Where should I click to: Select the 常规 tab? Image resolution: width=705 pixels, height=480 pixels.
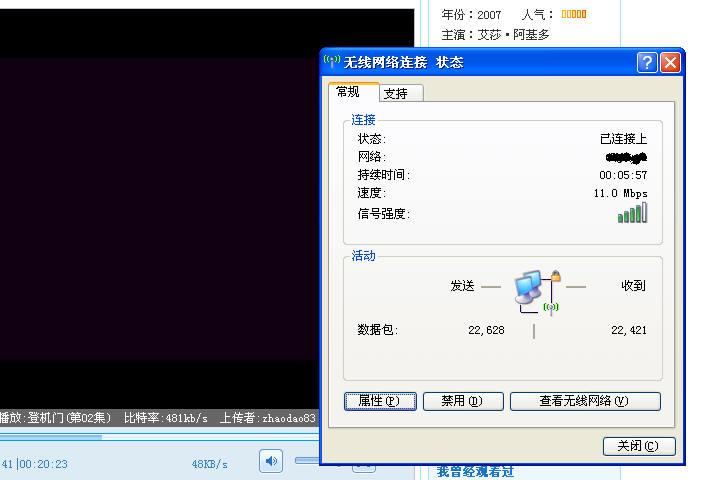pyautogui.click(x=349, y=92)
